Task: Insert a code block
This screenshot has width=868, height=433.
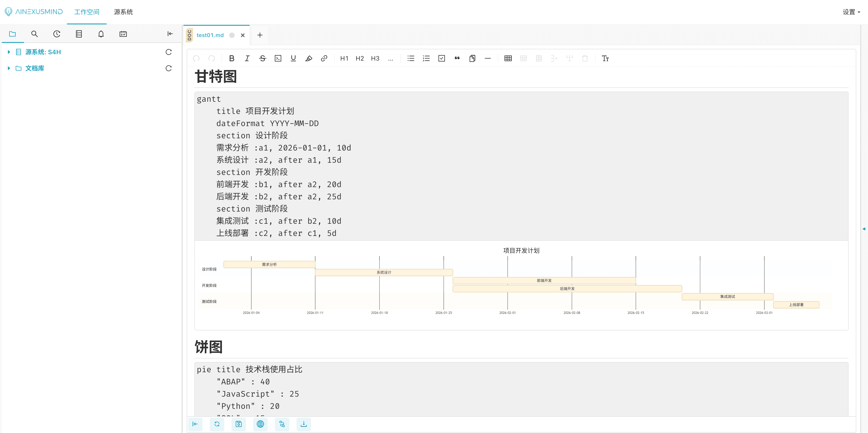Action: click(x=278, y=58)
